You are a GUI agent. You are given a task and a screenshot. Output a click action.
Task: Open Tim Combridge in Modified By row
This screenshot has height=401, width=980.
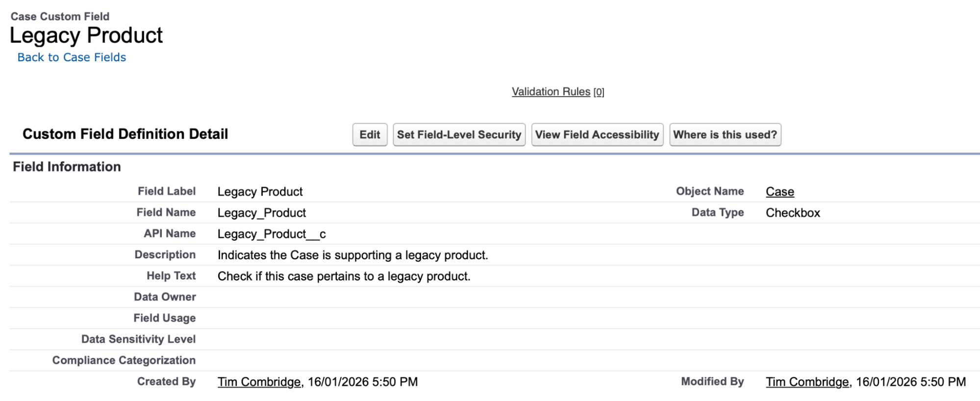807,382
